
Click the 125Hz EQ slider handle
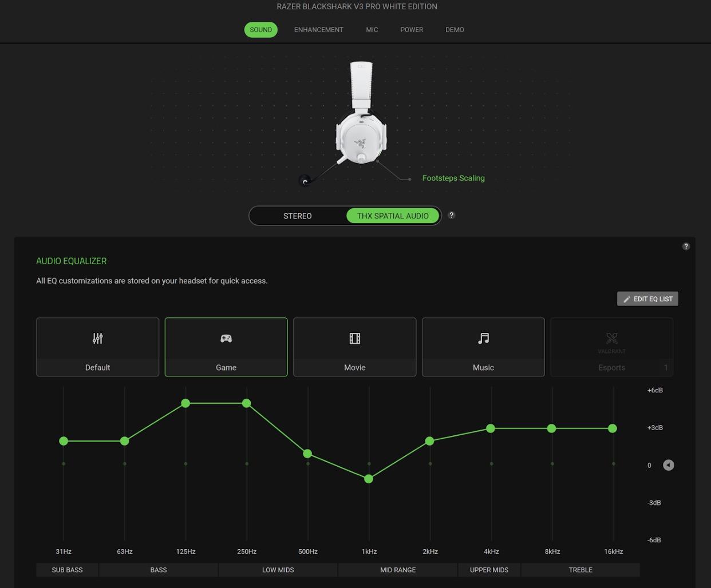tap(185, 403)
